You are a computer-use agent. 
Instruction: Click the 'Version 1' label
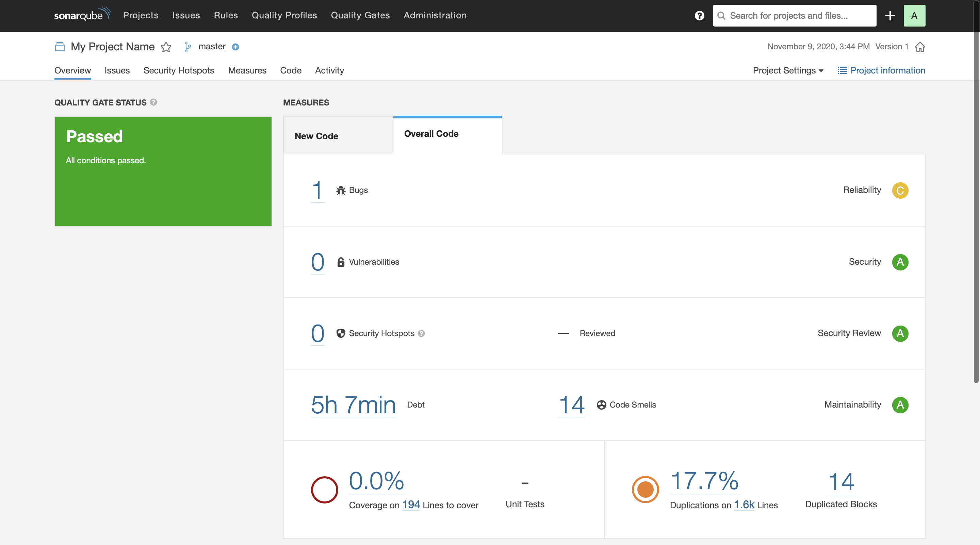[x=892, y=46]
